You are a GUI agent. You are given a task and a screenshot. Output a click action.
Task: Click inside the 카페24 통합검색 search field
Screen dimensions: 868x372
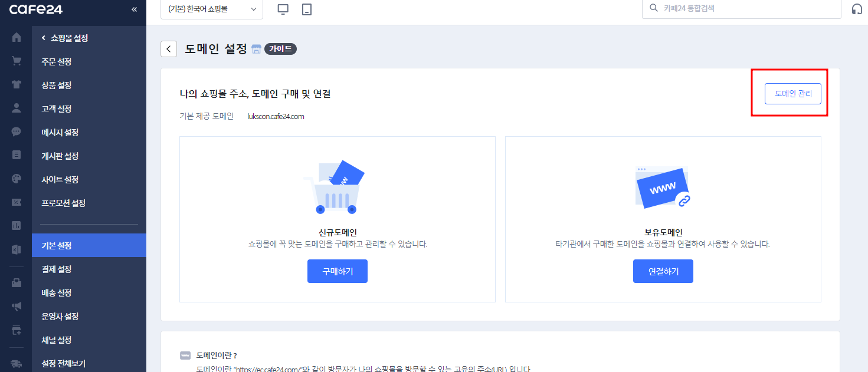pyautogui.click(x=738, y=9)
